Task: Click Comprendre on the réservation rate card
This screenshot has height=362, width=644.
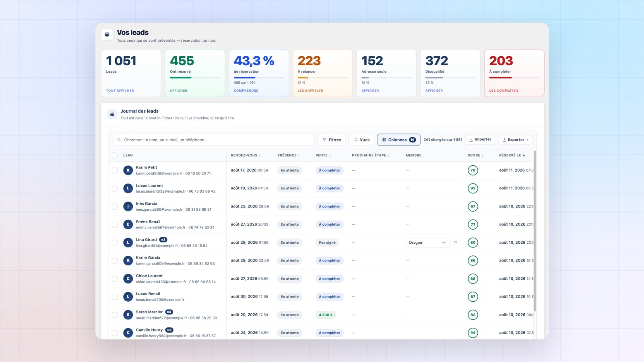Action: click(x=246, y=90)
